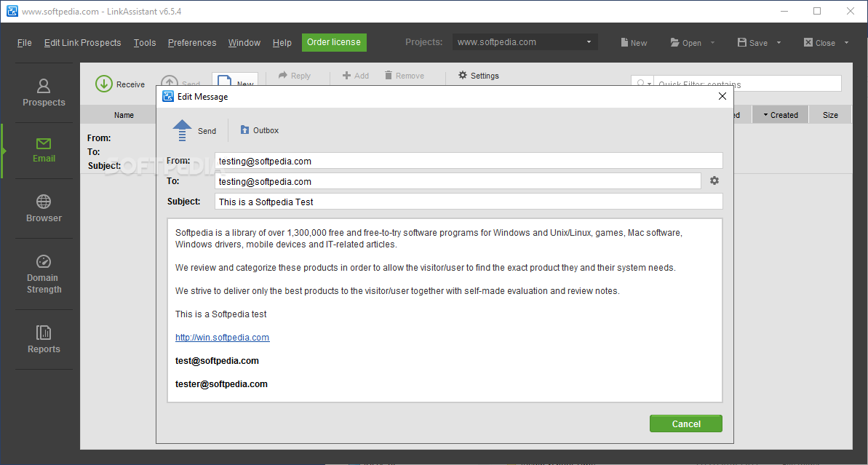
Task: Open the Domain Strength section
Action: 44,274
